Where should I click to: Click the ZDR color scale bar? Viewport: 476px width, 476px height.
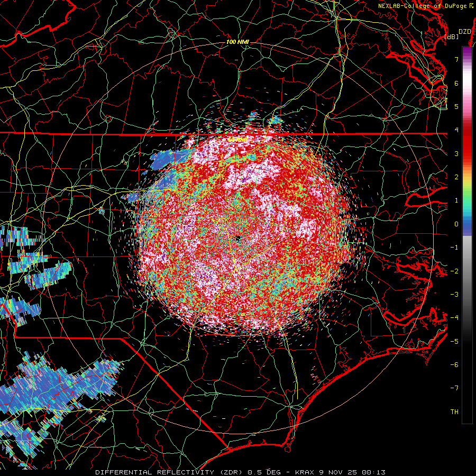[467, 235]
